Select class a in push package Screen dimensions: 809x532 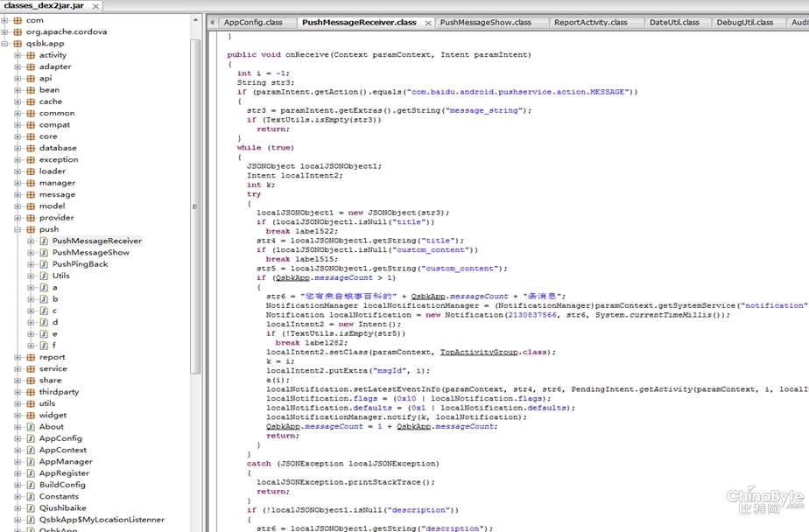54,288
